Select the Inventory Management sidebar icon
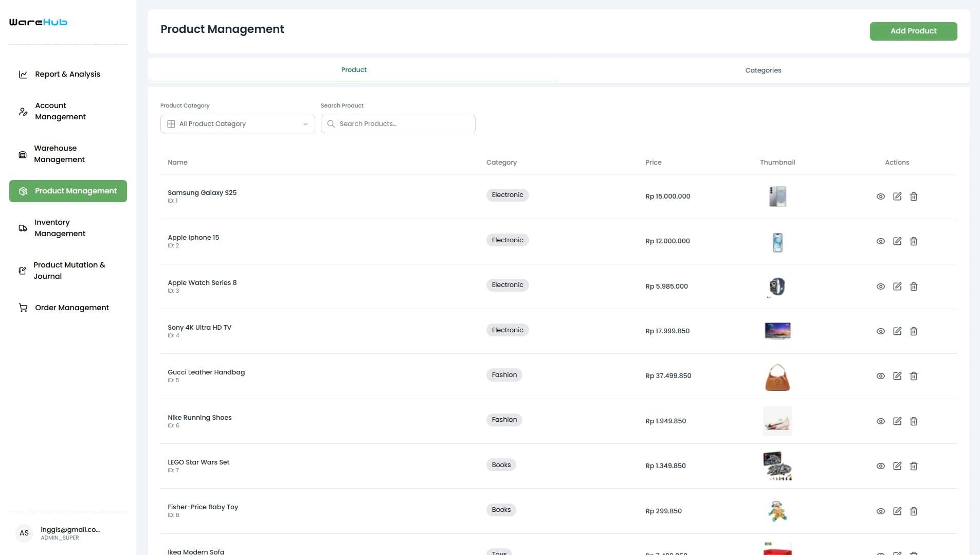Image resolution: width=980 pixels, height=555 pixels. pos(23,228)
